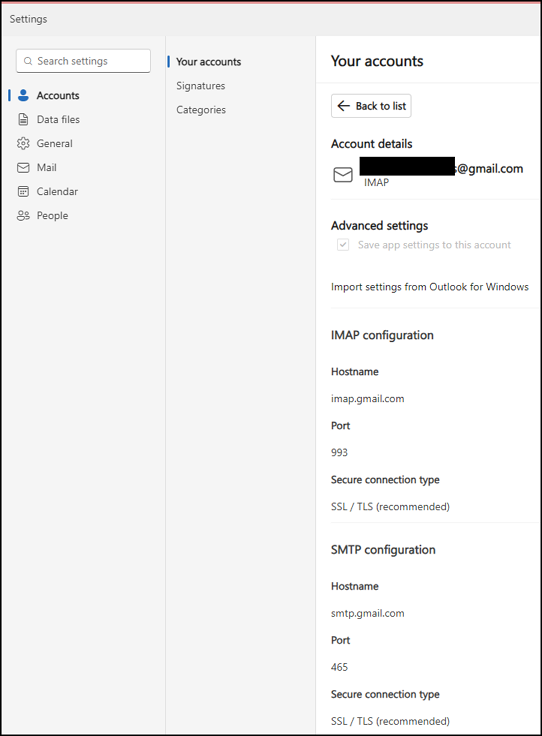Open the Signatures tab

200,85
